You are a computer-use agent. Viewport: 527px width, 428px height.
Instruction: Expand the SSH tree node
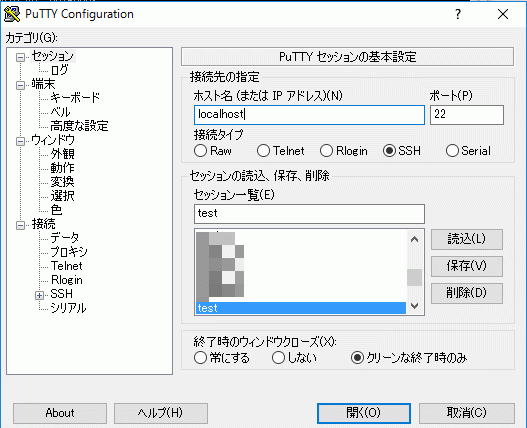[39, 295]
